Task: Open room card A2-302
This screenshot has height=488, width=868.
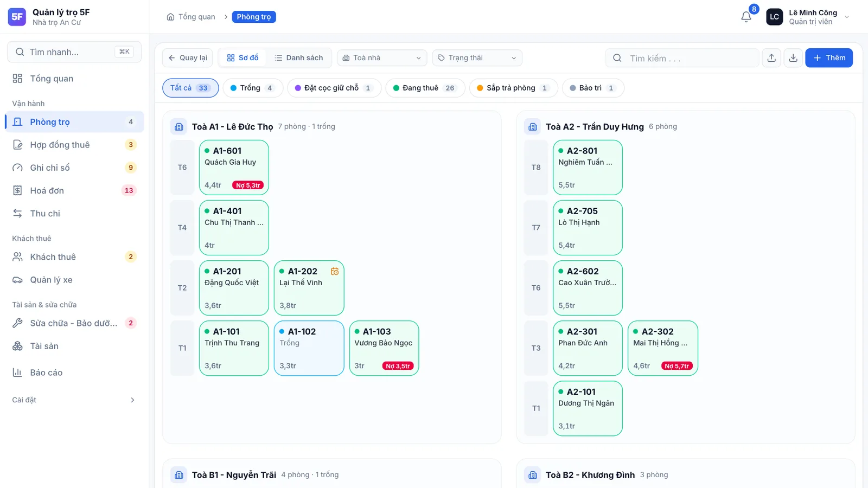Action: pos(663,348)
